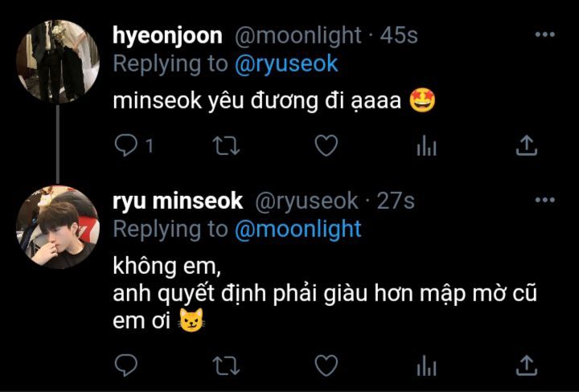Open ryu minseok's profile picture
The width and height of the screenshot is (579, 392).
pos(58,227)
